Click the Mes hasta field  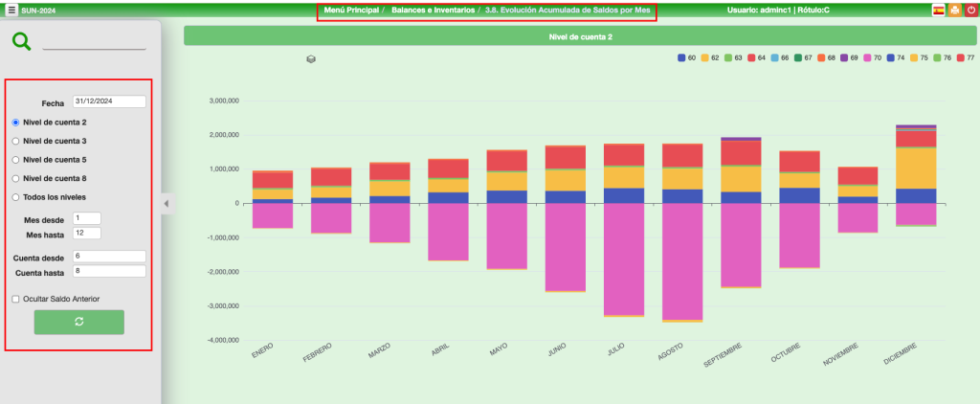(x=87, y=233)
